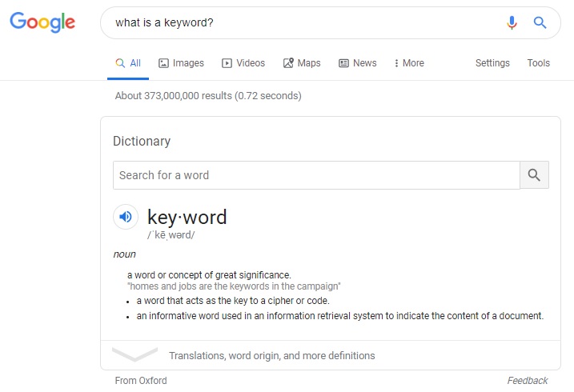Start voice search with microphone icon
This screenshot has height=392, width=574.
(x=512, y=22)
